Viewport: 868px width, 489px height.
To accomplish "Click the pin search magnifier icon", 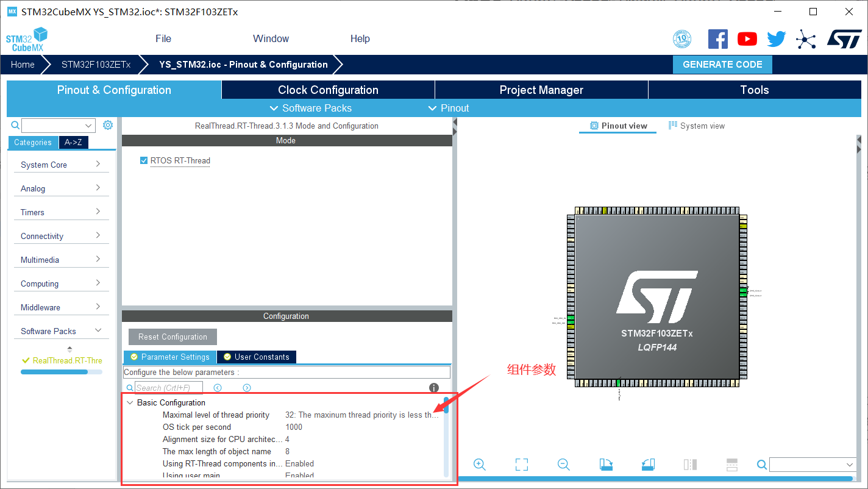I will tap(761, 465).
